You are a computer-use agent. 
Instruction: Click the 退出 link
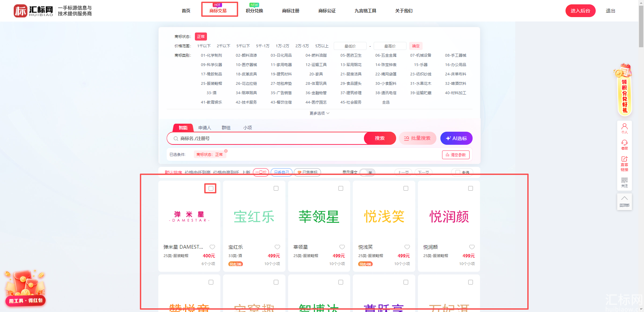tap(610, 11)
